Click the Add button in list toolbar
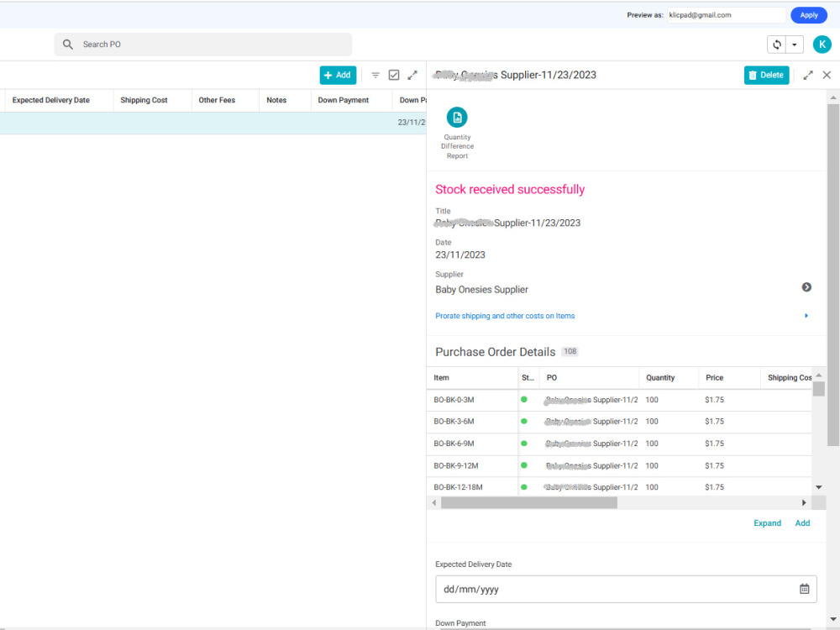Viewport: 840px width, 630px height. click(x=338, y=75)
